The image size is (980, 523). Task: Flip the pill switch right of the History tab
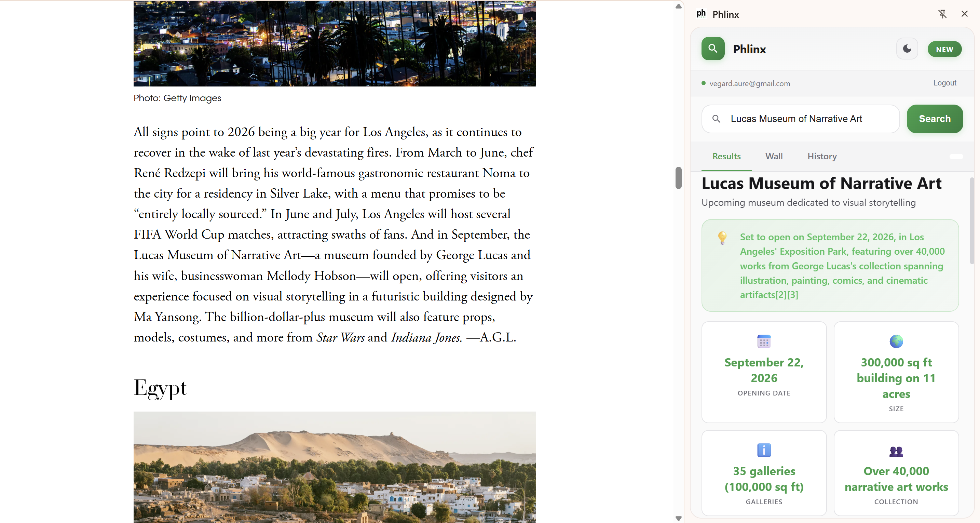pyautogui.click(x=956, y=157)
